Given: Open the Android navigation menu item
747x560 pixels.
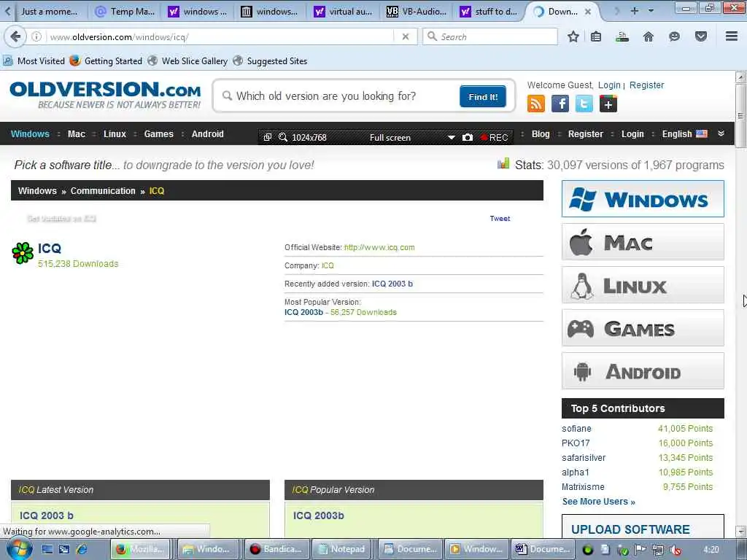Looking at the screenshot, I should click(207, 134).
